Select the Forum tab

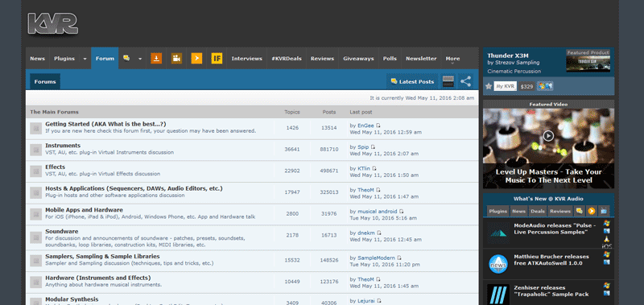point(105,58)
